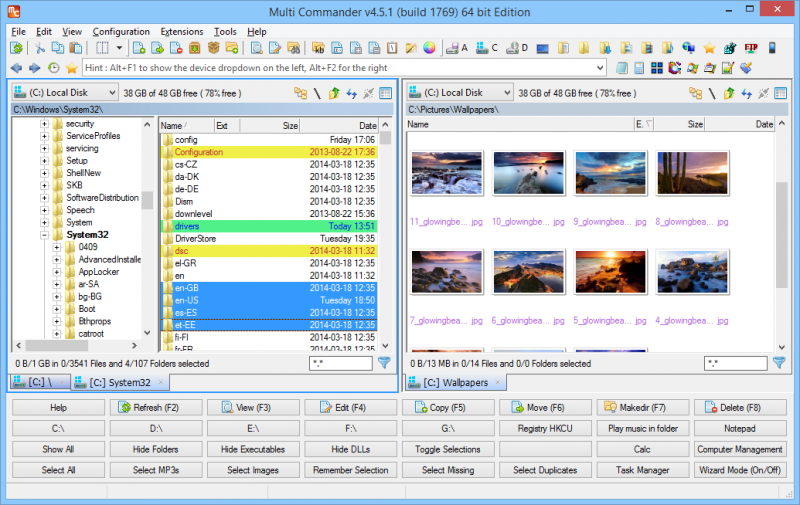The width and height of the screenshot is (800, 505).
Task: Expand the SoftwareDistribution tree node
Action: tap(44, 197)
